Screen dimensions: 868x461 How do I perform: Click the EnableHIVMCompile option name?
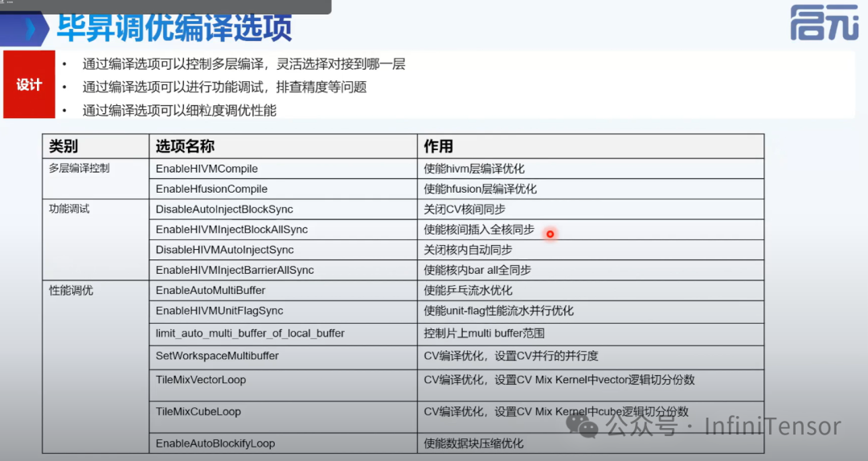(207, 169)
